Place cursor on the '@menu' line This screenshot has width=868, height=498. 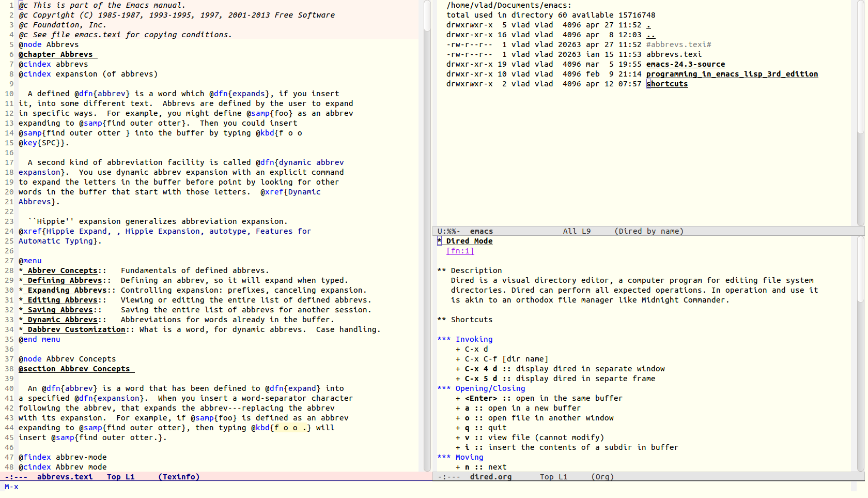click(x=30, y=261)
